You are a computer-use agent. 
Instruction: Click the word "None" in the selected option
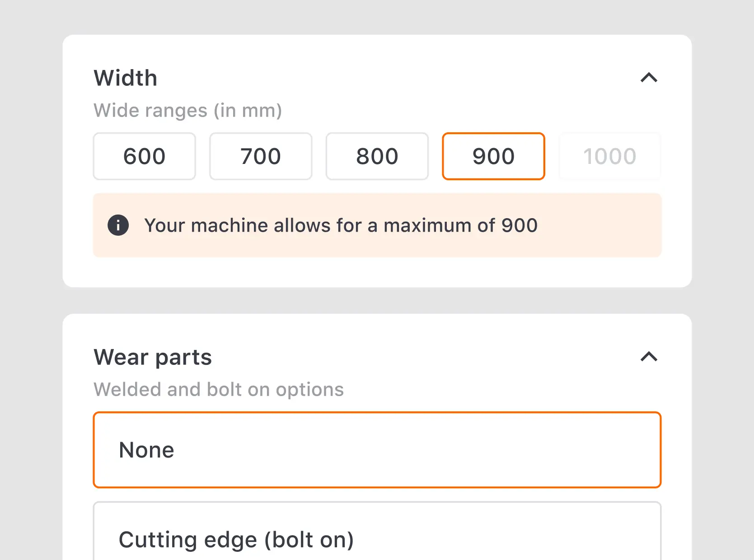[146, 450]
